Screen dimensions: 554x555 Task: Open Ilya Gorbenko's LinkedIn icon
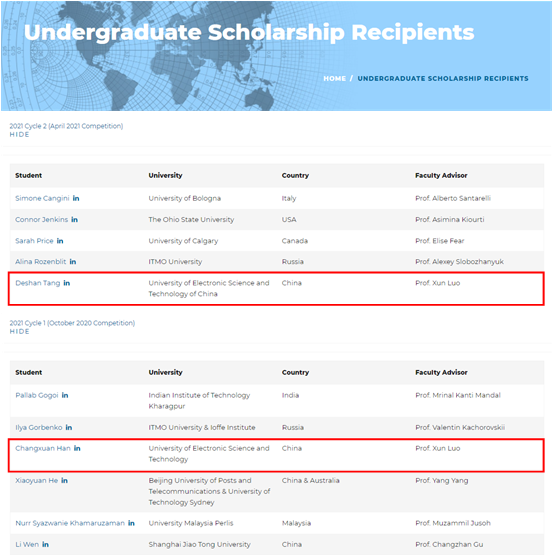(69, 427)
